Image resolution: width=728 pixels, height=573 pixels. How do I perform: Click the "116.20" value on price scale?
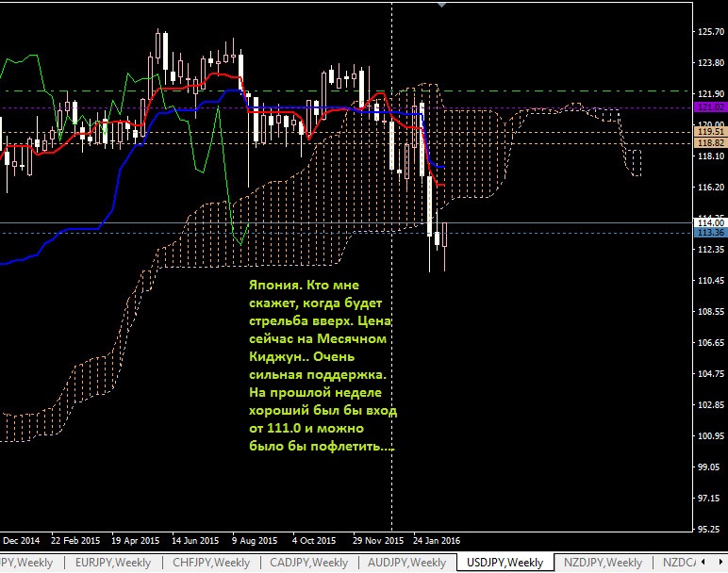711,187
